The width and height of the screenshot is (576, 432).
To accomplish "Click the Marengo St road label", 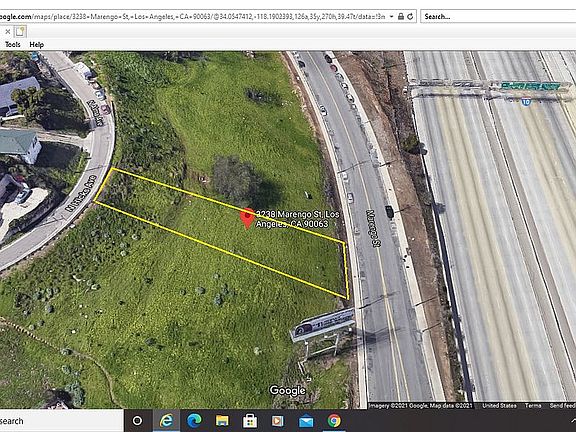I will (374, 228).
